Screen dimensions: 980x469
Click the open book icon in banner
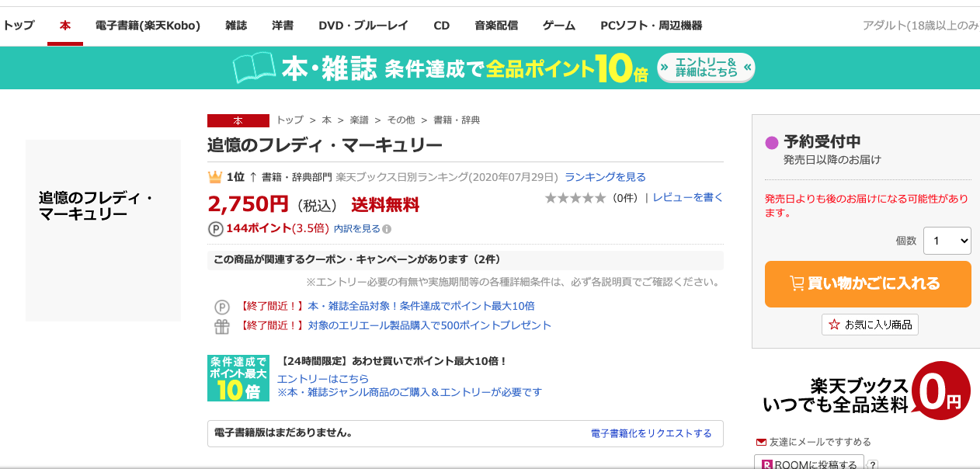[254, 68]
